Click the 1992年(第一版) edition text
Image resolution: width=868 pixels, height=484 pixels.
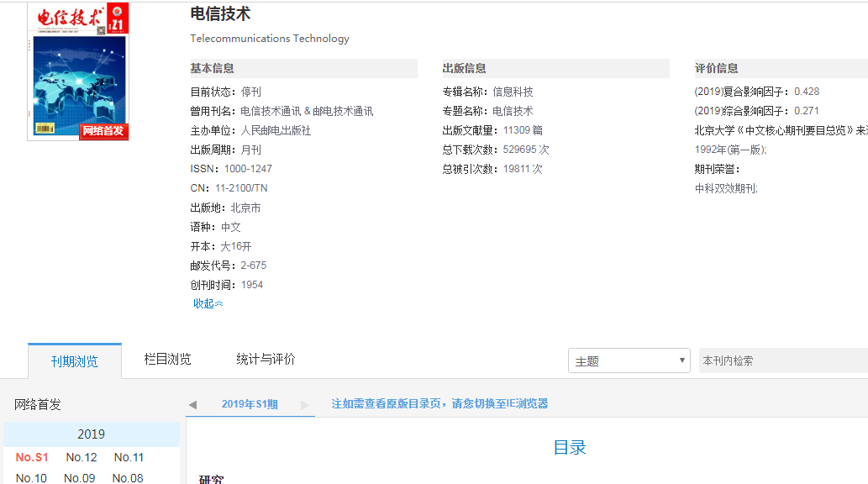(x=731, y=150)
